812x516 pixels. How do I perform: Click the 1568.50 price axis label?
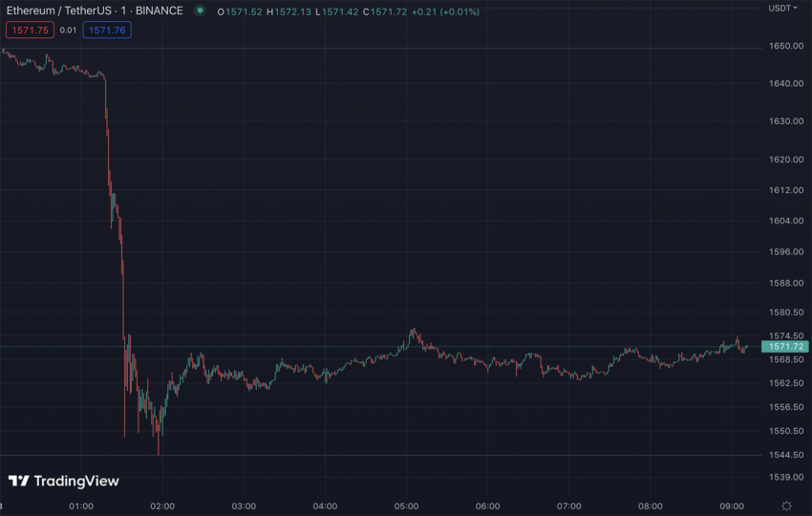[x=786, y=359]
